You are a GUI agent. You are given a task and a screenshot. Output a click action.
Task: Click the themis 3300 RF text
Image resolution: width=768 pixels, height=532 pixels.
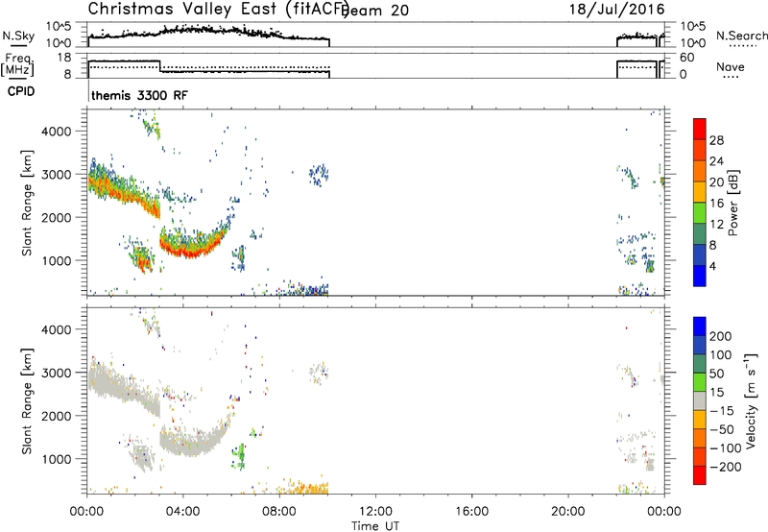139,95
